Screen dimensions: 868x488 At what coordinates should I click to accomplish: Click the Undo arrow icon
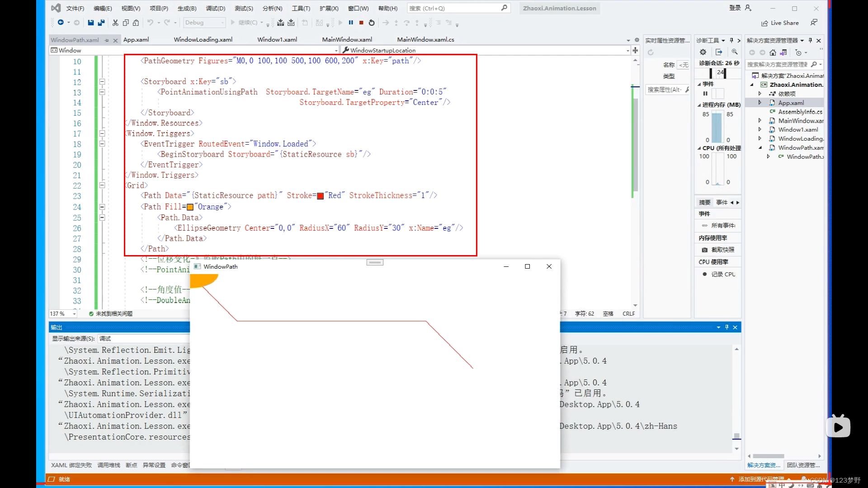point(150,23)
